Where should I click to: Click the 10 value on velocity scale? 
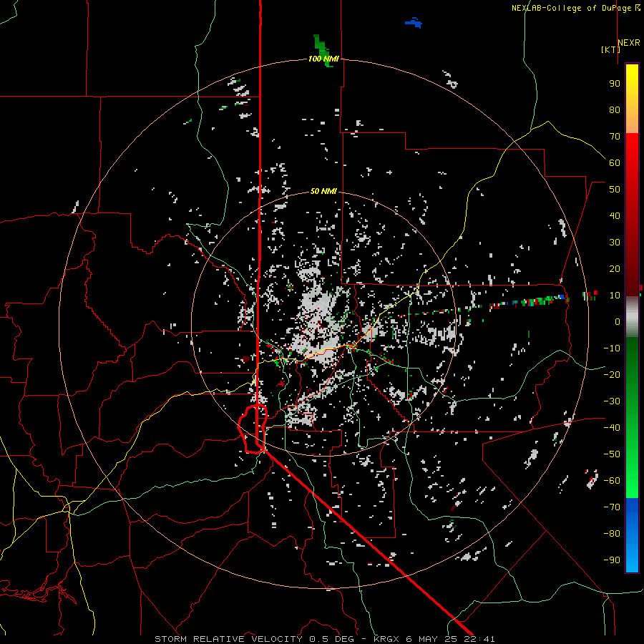(615, 296)
